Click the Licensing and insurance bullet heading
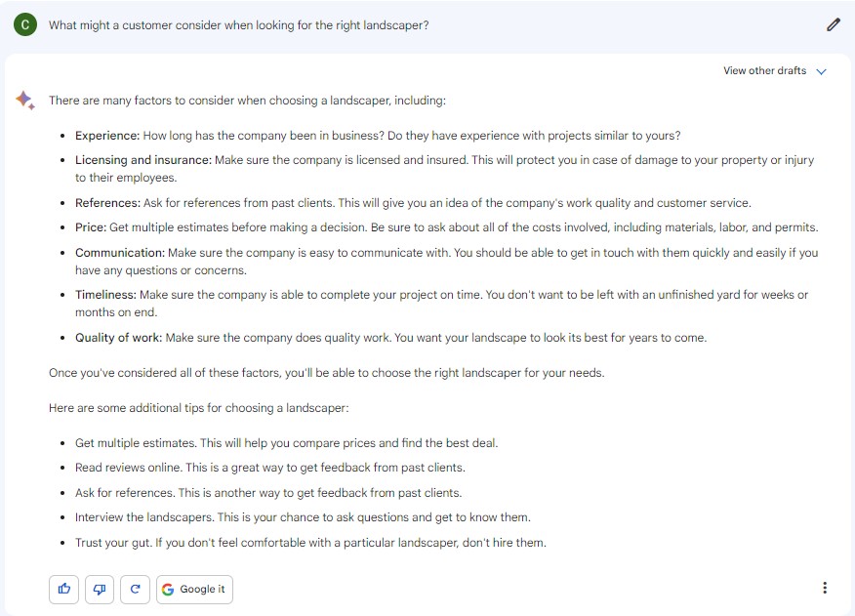This screenshot has width=855, height=616. coord(142,160)
